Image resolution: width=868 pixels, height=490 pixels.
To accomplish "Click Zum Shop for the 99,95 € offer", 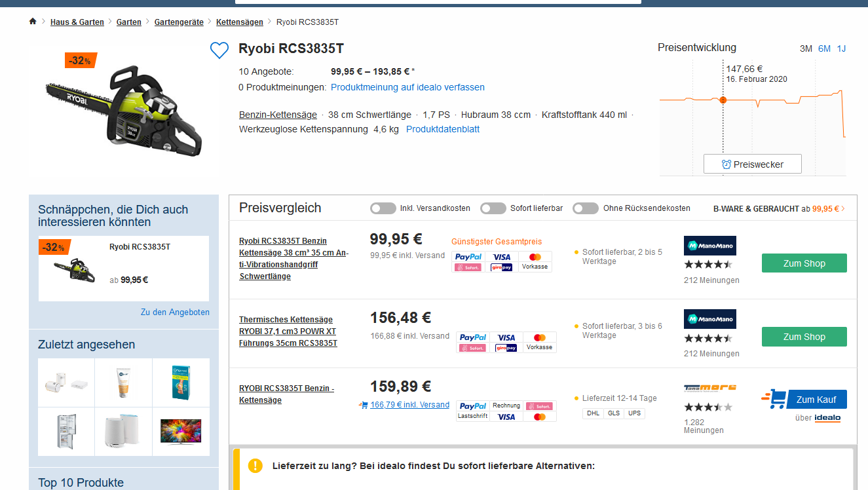I will tap(804, 263).
